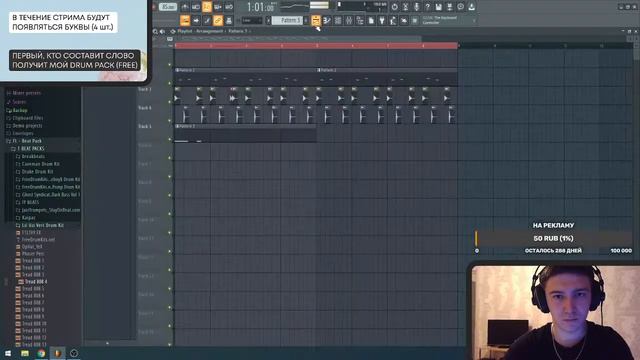
Task: Click the export download-arrow icon in top toolbar
Action: (471, 7)
